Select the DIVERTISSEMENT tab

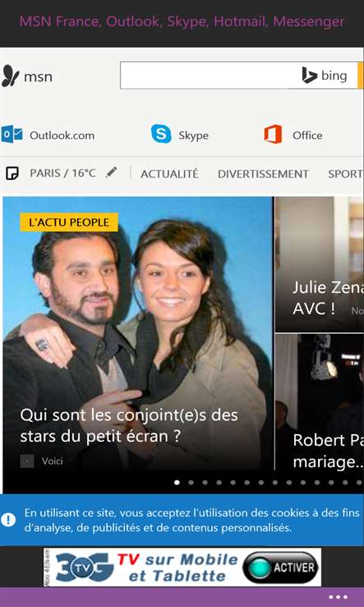[263, 174]
